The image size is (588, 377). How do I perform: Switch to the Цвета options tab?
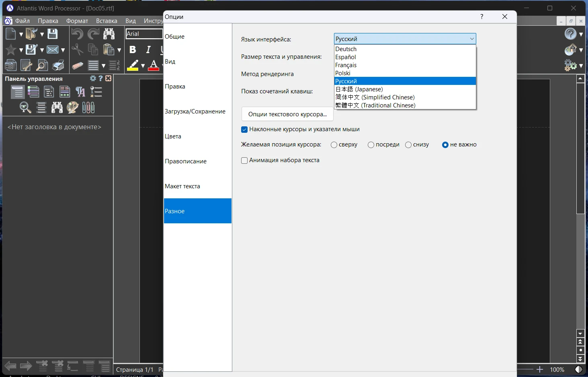coord(173,136)
